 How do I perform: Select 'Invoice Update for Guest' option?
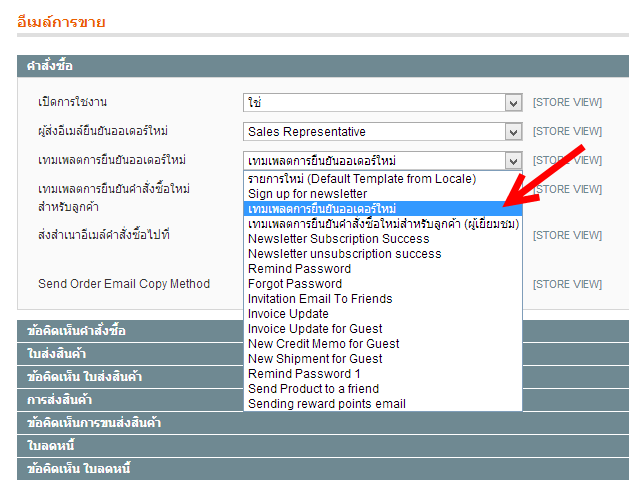[315, 329]
